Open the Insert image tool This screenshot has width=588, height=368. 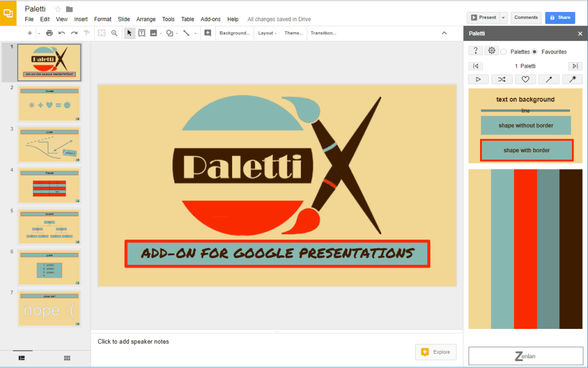tap(154, 33)
